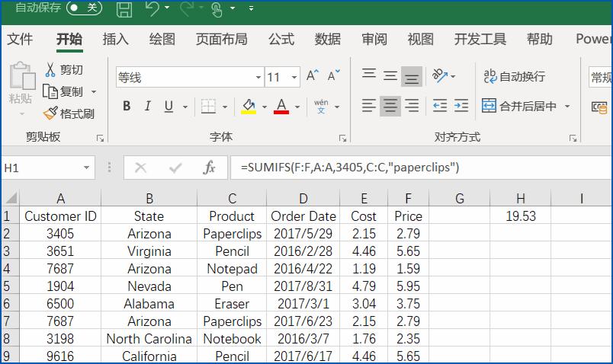Click the accounting number format icon

click(x=599, y=107)
